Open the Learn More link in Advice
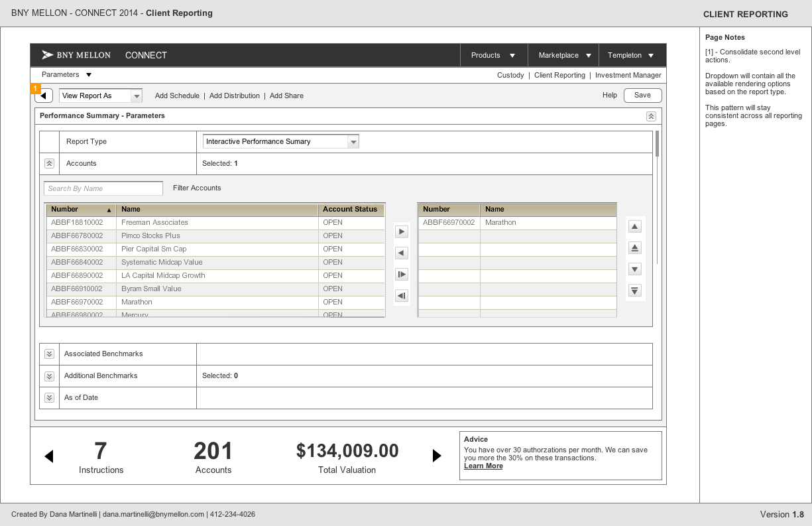 (483, 466)
